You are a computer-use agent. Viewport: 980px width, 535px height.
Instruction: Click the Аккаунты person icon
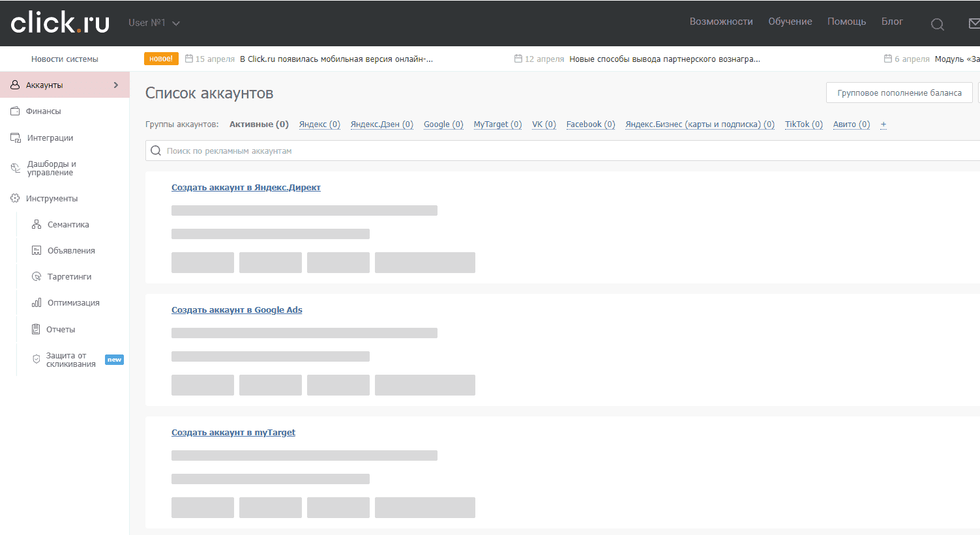[x=15, y=85]
